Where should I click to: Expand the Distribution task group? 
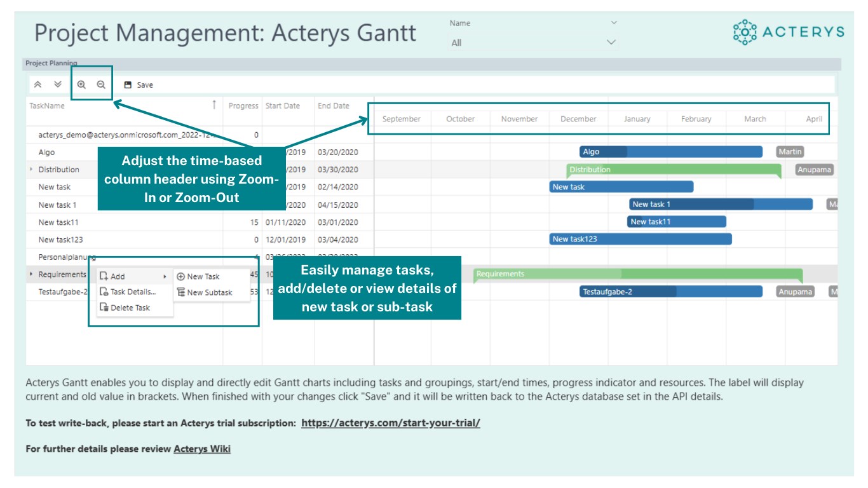coord(31,170)
